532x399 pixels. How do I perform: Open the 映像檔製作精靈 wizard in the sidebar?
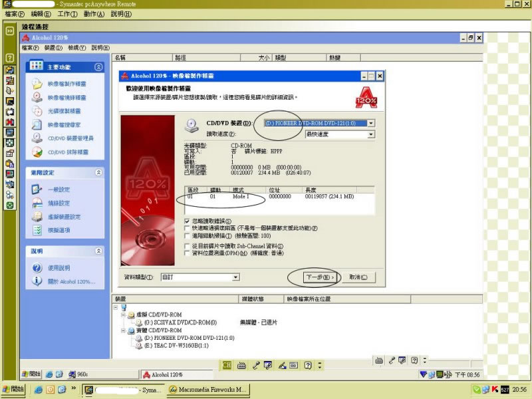pyautogui.click(x=66, y=84)
